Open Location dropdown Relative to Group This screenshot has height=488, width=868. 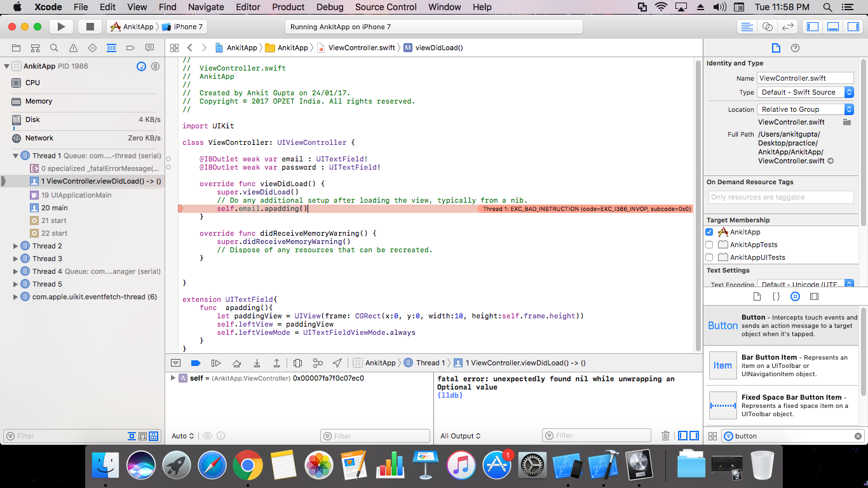tap(805, 109)
